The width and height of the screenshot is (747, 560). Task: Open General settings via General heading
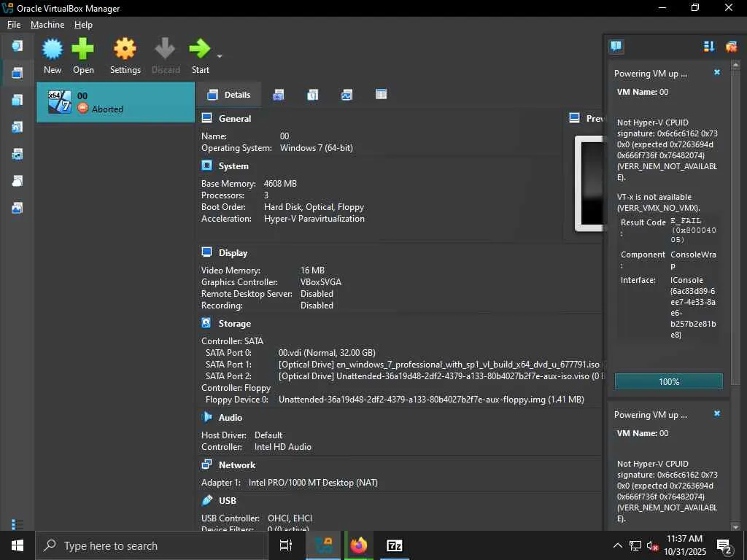point(234,119)
